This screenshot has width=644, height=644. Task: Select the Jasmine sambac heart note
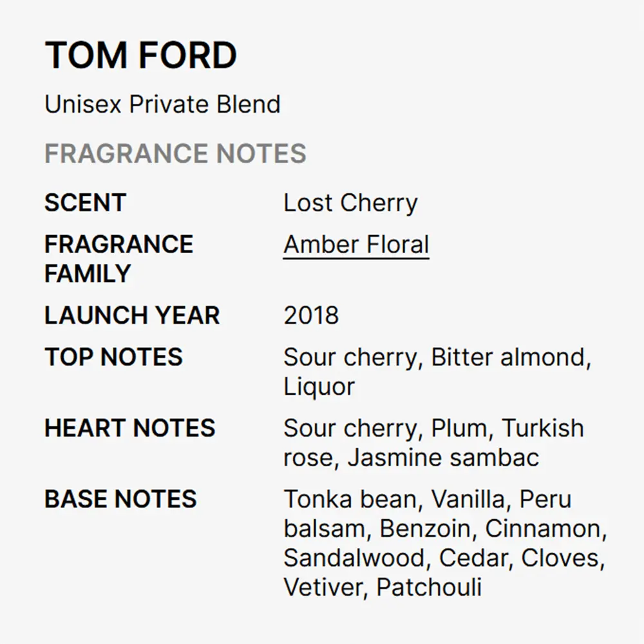443,457
